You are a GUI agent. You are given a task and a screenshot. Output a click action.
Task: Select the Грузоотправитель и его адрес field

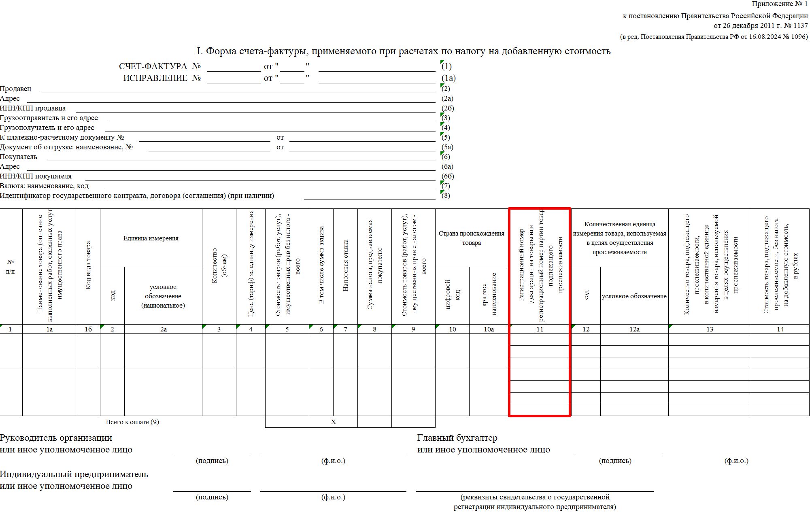pyautogui.click(x=272, y=118)
